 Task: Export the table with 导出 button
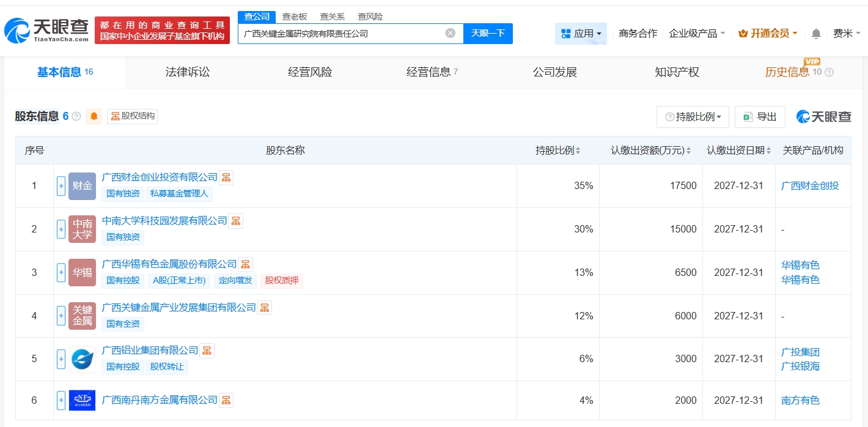coord(760,117)
